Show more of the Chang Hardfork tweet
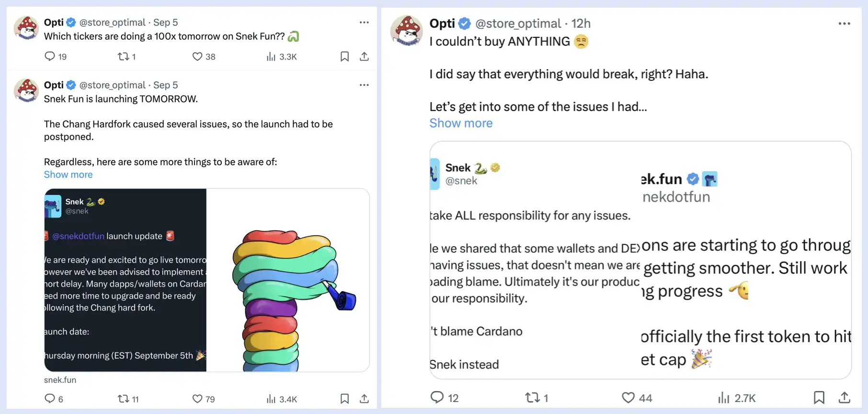 (69, 174)
